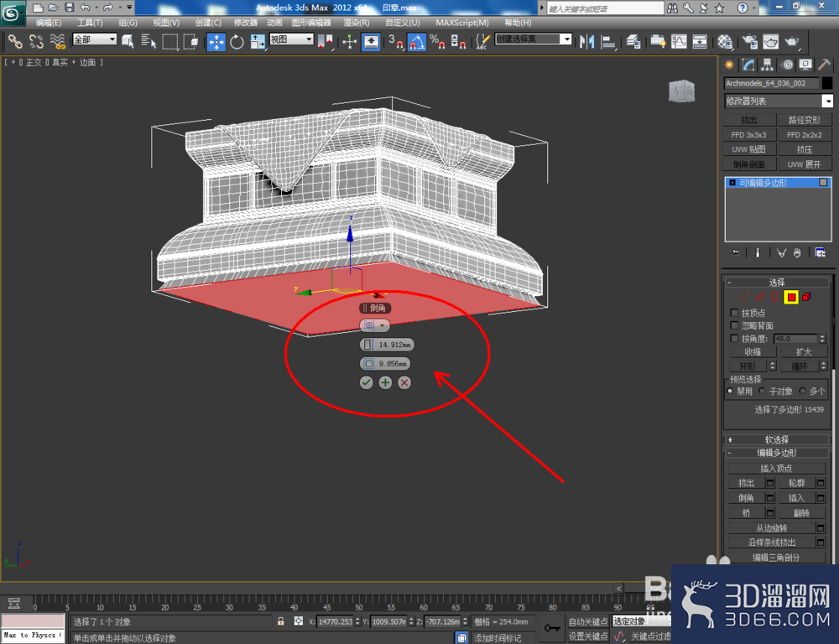This screenshot has width=839, height=644.
Task: Switch to the Create command panel tab
Action: [x=729, y=65]
